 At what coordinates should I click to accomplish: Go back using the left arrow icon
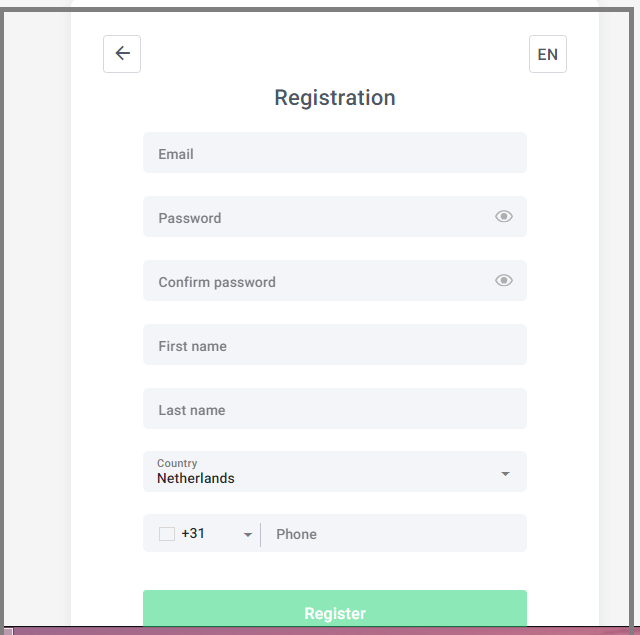click(122, 54)
